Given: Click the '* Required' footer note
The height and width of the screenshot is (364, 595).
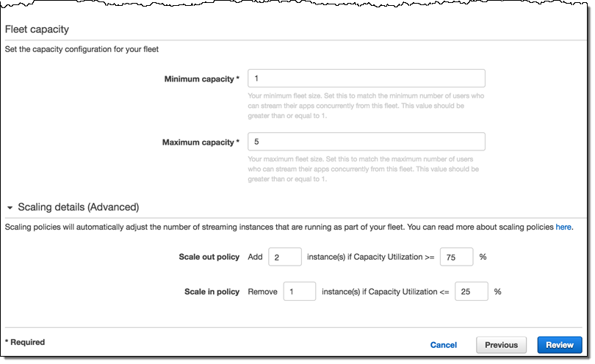Looking at the screenshot, I should click(25, 343).
